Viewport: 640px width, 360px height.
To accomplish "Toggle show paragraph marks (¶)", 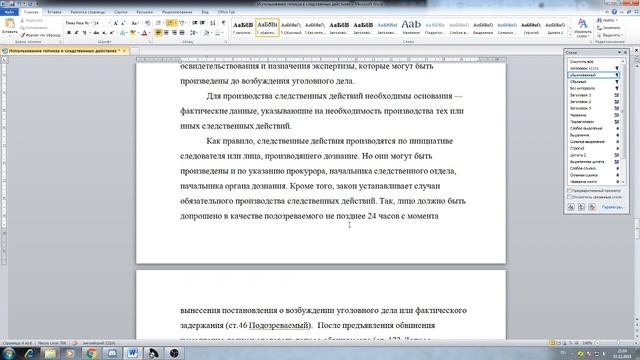I will 224,23.
